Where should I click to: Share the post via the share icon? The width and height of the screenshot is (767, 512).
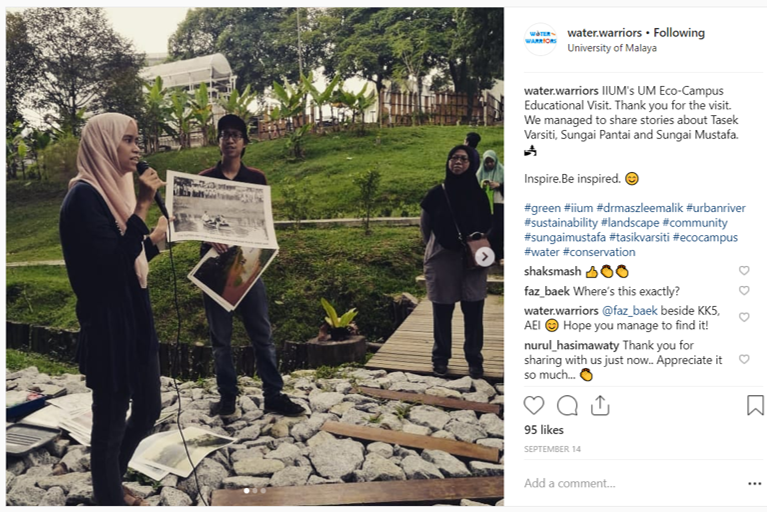600,405
